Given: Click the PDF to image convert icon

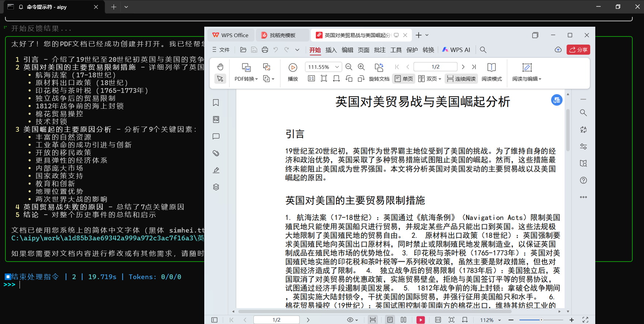Looking at the screenshot, I should [x=267, y=67].
